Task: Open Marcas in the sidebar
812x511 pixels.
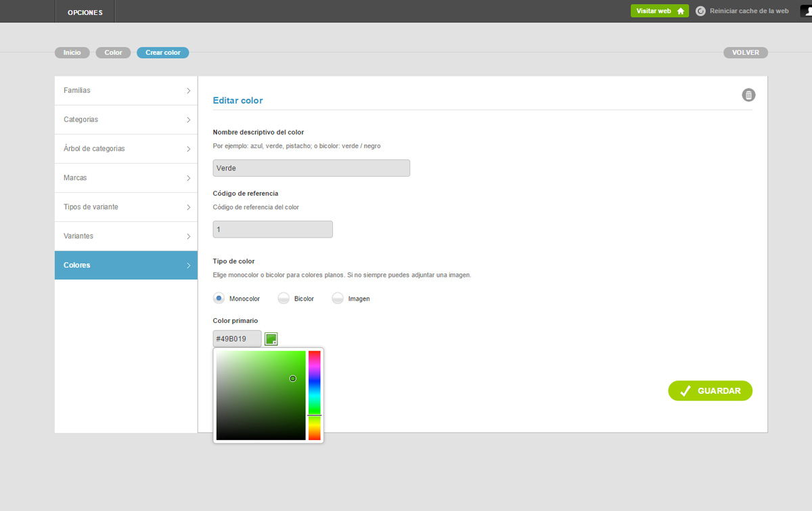Action: [x=126, y=178]
